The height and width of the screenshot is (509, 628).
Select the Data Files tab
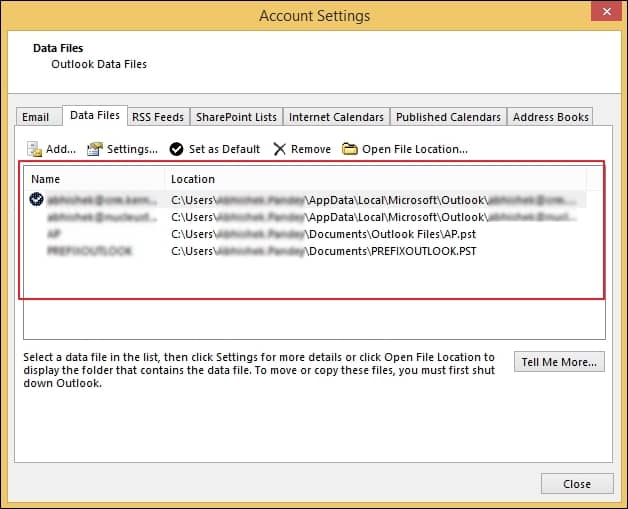pyautogui.click(x=95, y=115)
